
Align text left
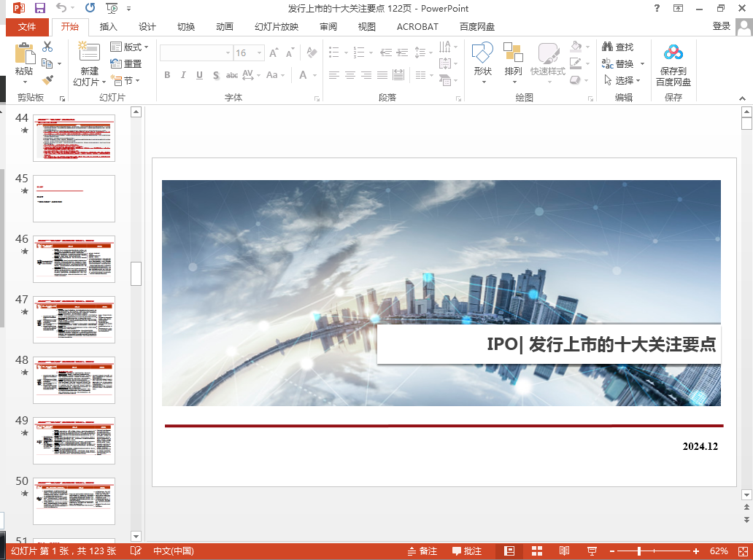click(x=333, y=75)
